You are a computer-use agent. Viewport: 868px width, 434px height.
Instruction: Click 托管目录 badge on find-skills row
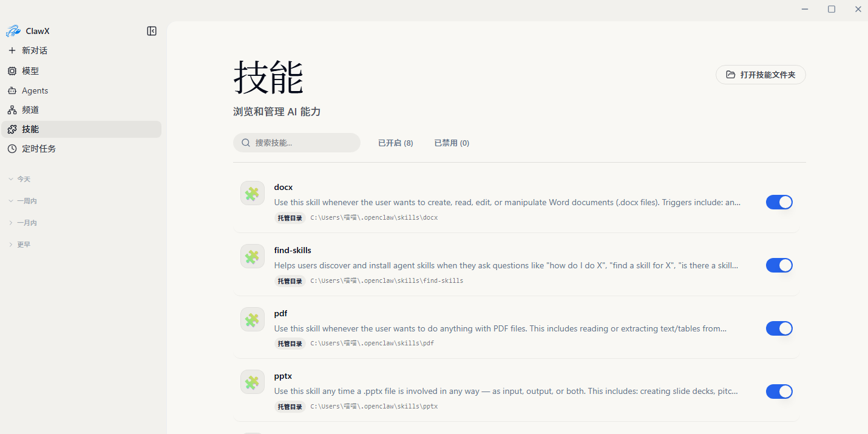(x=290, y=281)
